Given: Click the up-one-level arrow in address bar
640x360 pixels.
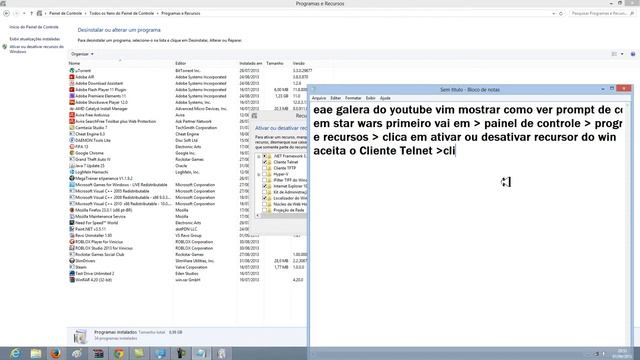Looking at the screenshot, I should pyautogui.click(x=31, y=13).
